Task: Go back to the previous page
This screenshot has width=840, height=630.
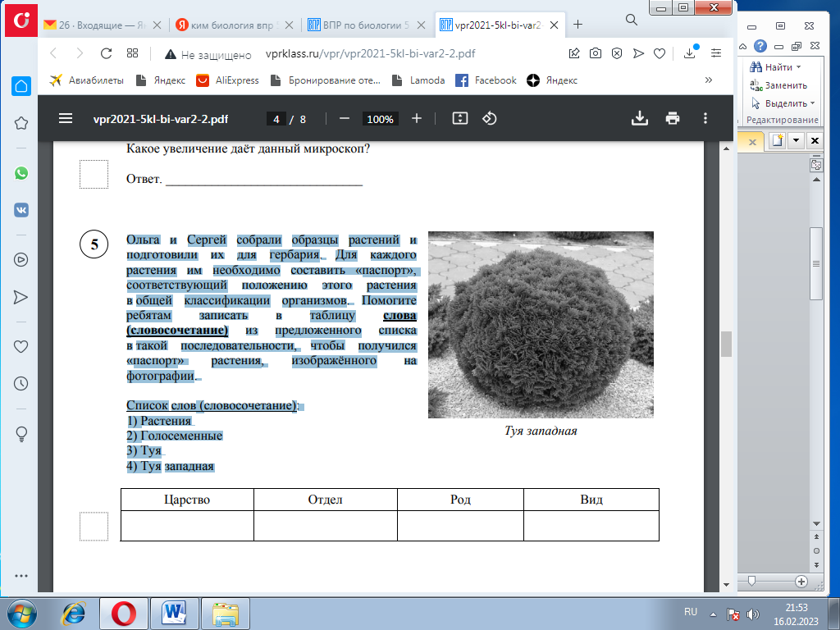Action: tap(53, 53)
